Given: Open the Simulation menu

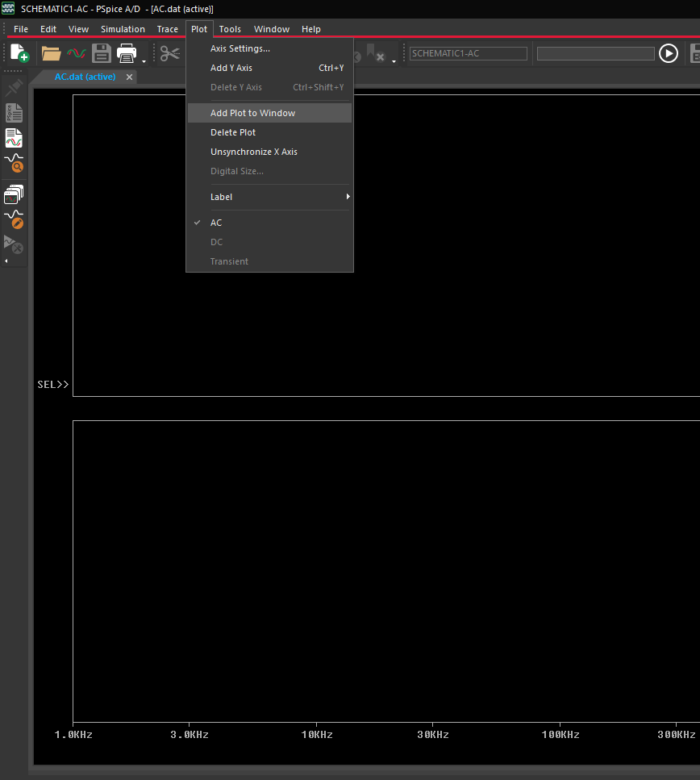Looking at the screenshot, I should [x=123, y=29].
